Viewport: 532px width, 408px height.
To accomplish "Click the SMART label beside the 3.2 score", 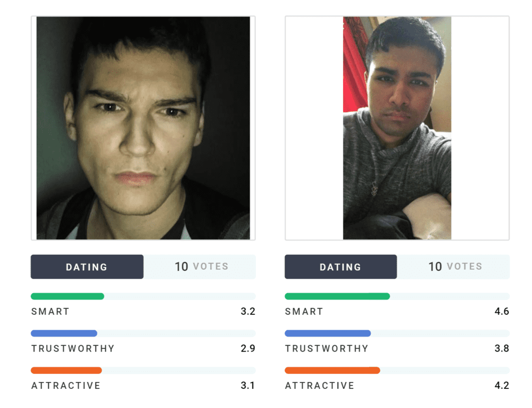I will (51, 312).
